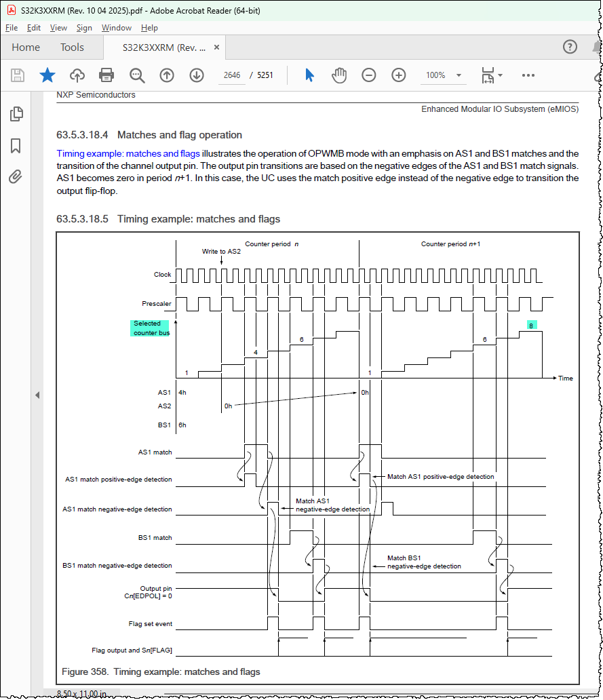Screen dimensions: 603x700
Task: Click the 'Enhanced Modular IO Subsystem (eMIOS)' header
Action: pyautogui.click(x=500, y=109)
